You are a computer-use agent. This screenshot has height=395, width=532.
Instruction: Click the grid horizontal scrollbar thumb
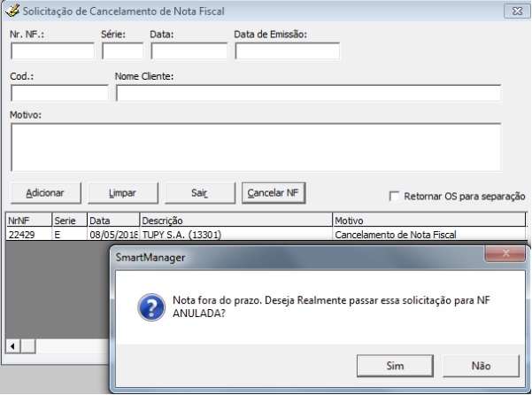tap(28, 346)
